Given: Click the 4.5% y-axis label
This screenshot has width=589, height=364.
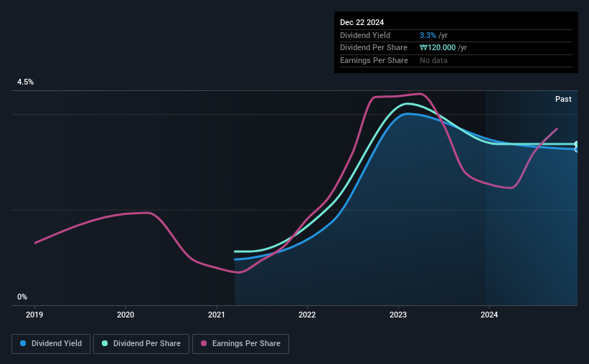Looking at the screenshot, I should (x=25, y=82).
